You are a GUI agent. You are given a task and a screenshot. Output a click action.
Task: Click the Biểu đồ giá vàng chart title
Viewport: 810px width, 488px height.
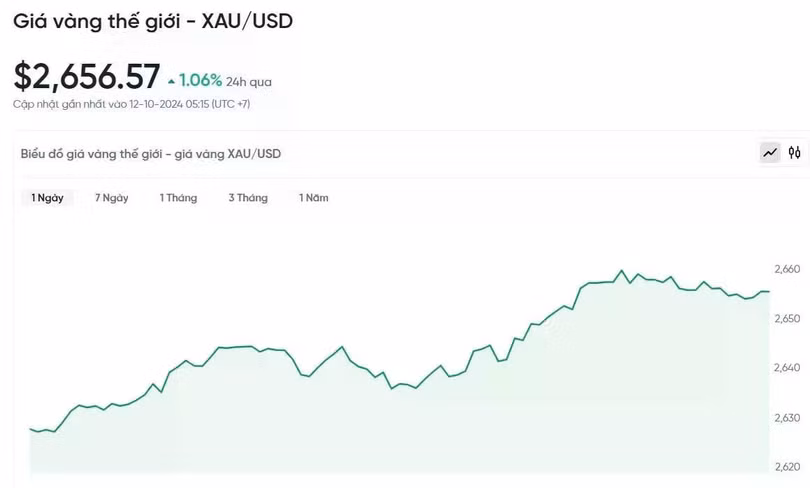pyautogui.click(x=151, y=153)
